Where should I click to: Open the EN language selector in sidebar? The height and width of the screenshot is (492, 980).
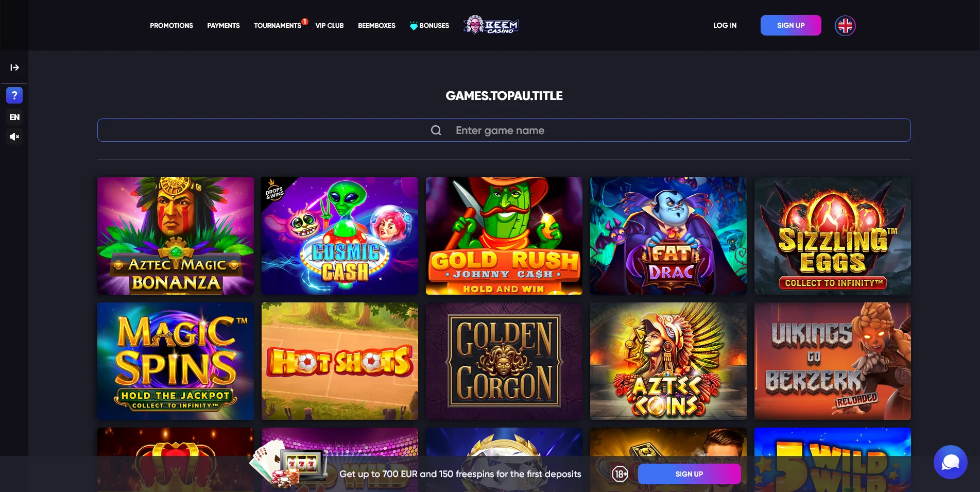coord(14,117)
